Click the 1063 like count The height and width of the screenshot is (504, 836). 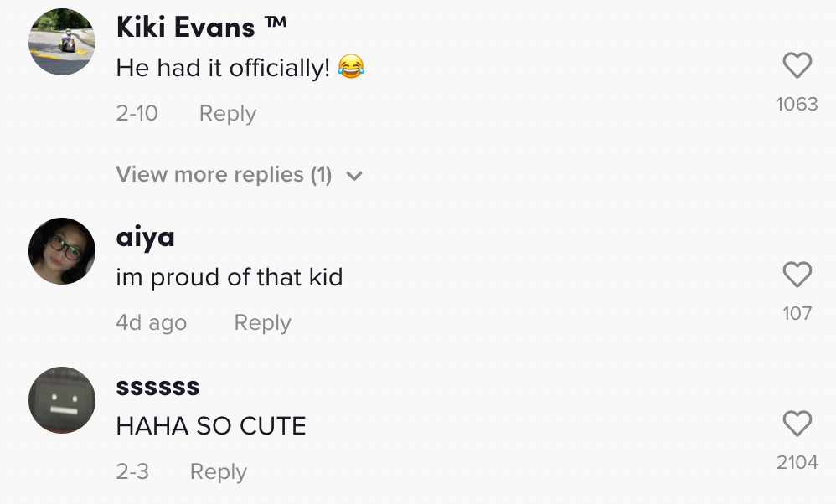tap(797, 104)
